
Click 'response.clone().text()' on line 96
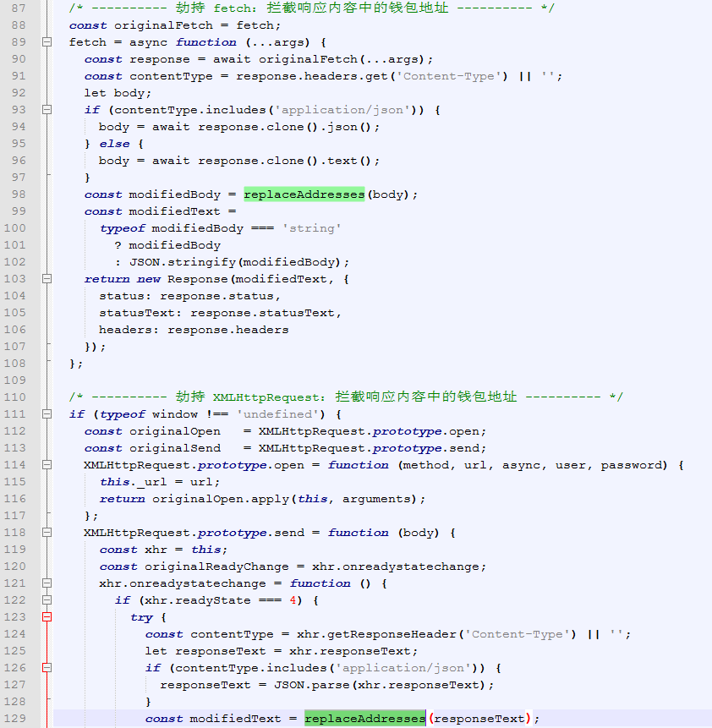[285, 161]
